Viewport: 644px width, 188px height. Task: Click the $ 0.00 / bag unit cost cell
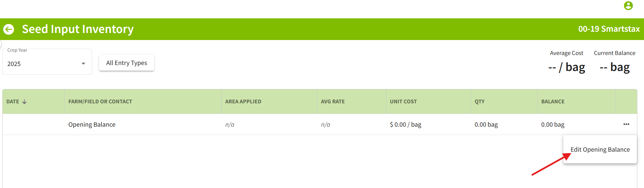click(x=405, y=125)
